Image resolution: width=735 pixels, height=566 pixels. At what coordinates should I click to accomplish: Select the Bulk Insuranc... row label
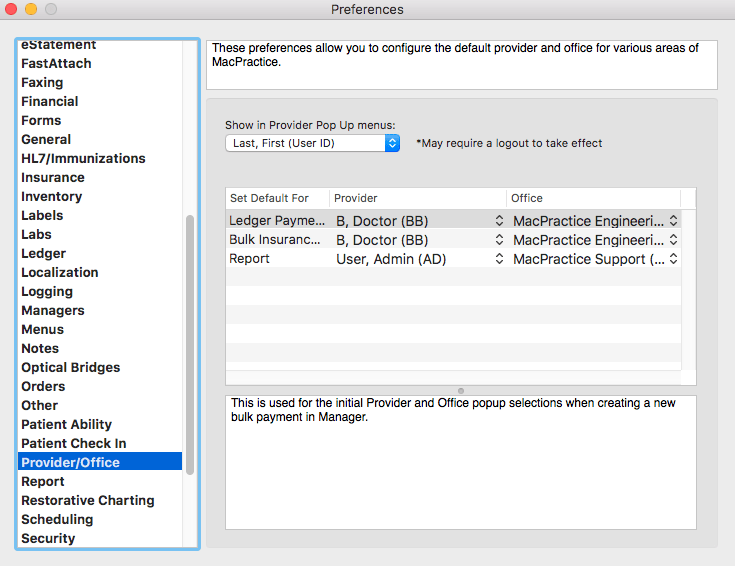[x=275, y=240]
